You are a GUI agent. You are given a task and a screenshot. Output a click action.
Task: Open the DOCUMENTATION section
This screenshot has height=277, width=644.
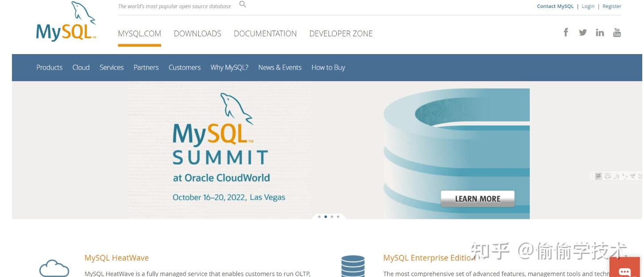265,33
